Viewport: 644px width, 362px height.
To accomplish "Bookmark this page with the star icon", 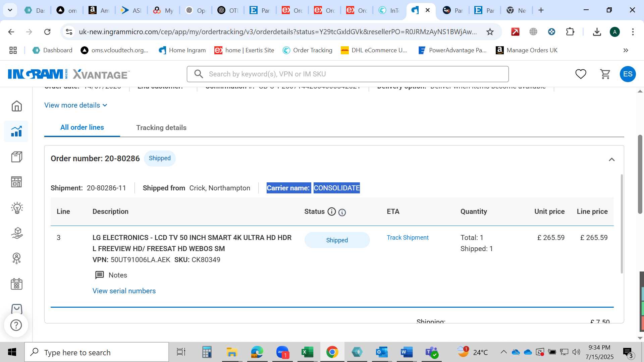I will tap(490, 32).
